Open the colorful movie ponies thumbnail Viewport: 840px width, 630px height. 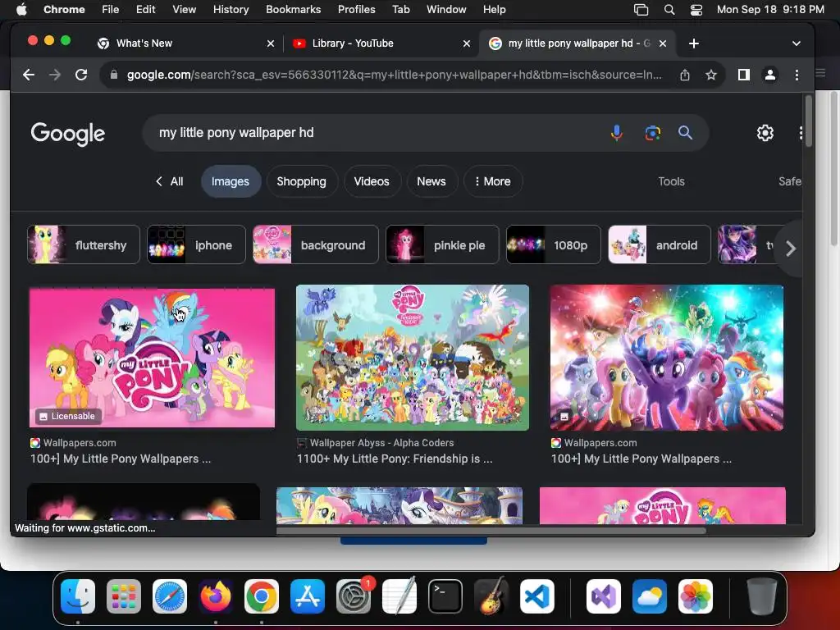667,358
